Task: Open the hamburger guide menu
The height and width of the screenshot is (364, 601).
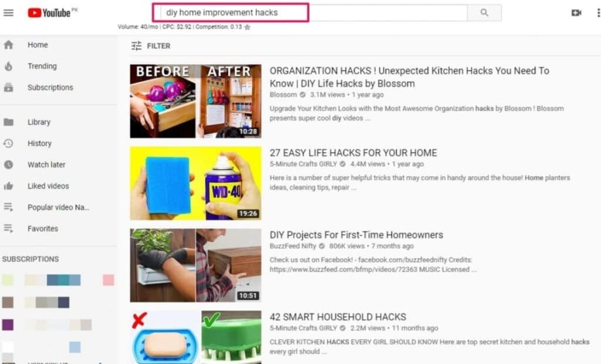Action: click(8, 13)
